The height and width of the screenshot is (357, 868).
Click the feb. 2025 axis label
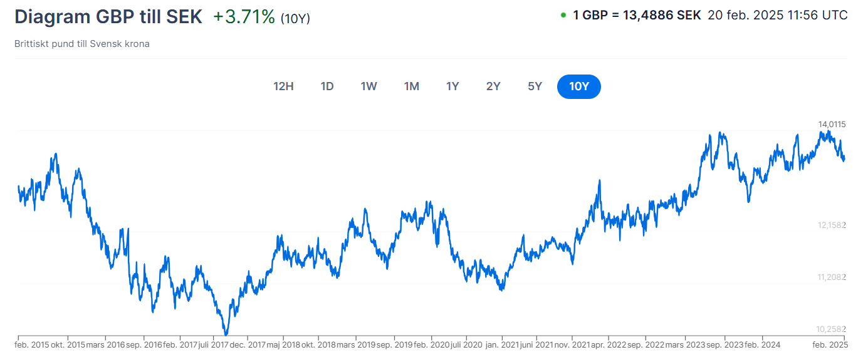(830, 345)
